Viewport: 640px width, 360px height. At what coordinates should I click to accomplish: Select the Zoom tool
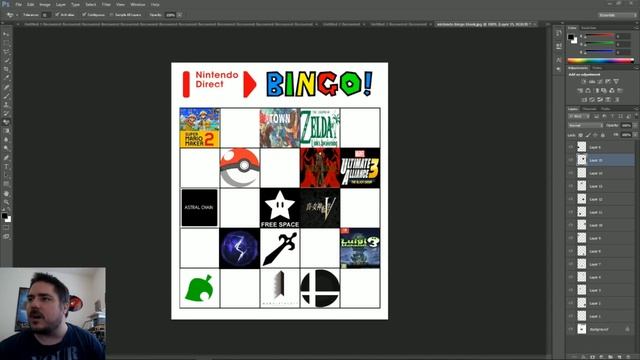pyautogui.click(x=6, y=202)
